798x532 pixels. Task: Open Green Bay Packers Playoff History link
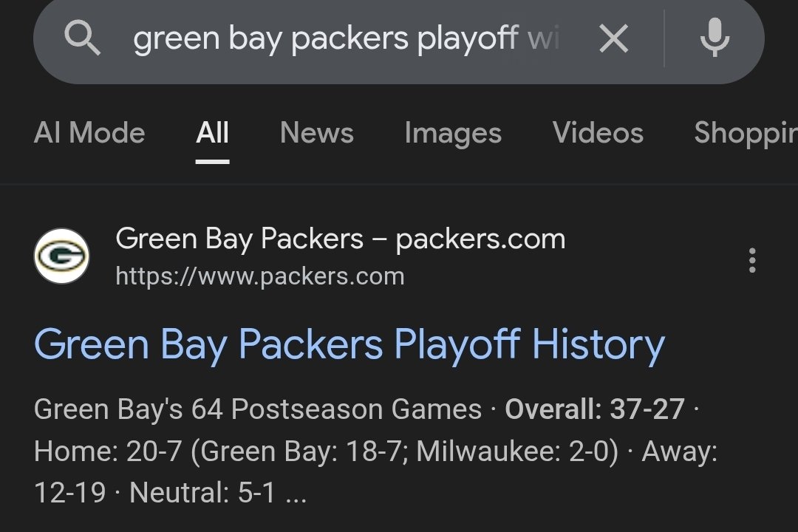349,344
